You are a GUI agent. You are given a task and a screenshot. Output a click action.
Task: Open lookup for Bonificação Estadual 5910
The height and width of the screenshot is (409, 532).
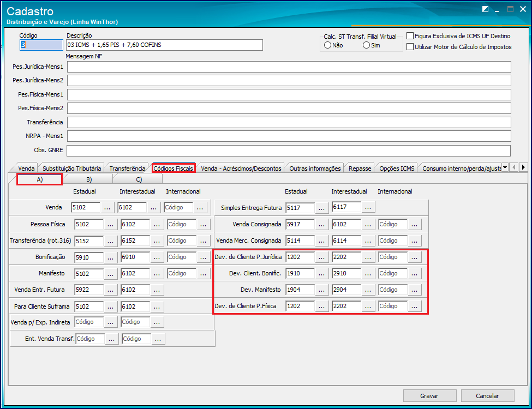(110, 257)
